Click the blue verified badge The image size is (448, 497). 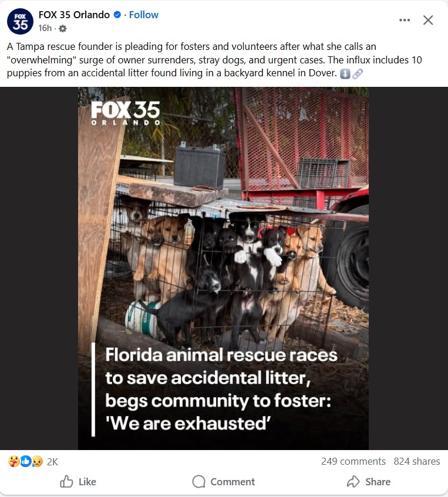coord(117,15)
